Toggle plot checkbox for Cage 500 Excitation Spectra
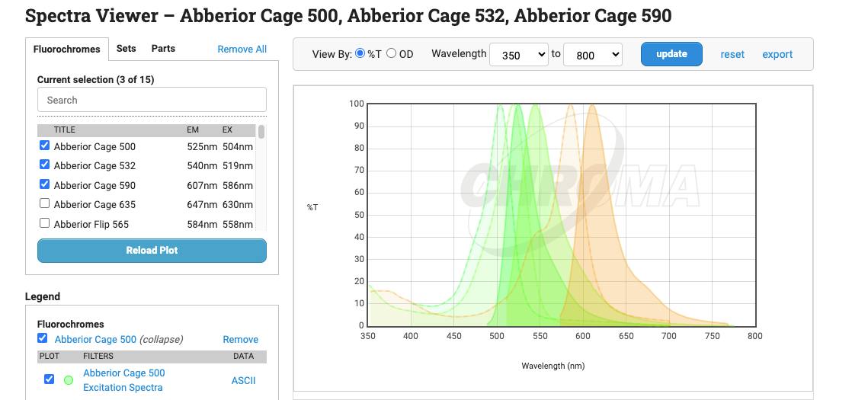The image size is (868, 400). pyautogui.click(x=50, y=379)
